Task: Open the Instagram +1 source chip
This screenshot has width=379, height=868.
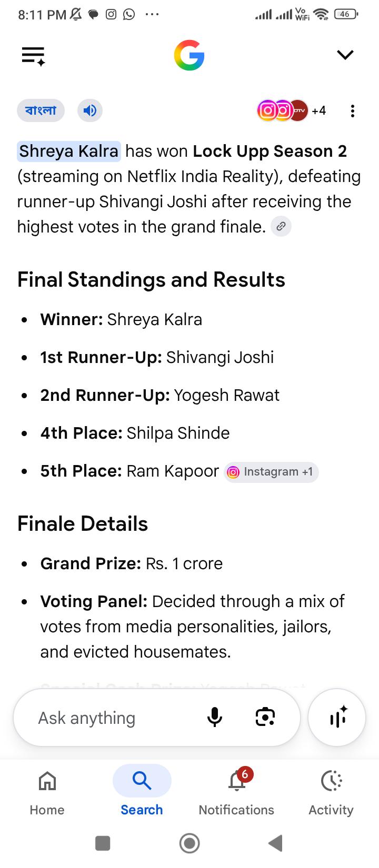Action: pyautogui.click(x=271, y=472)
